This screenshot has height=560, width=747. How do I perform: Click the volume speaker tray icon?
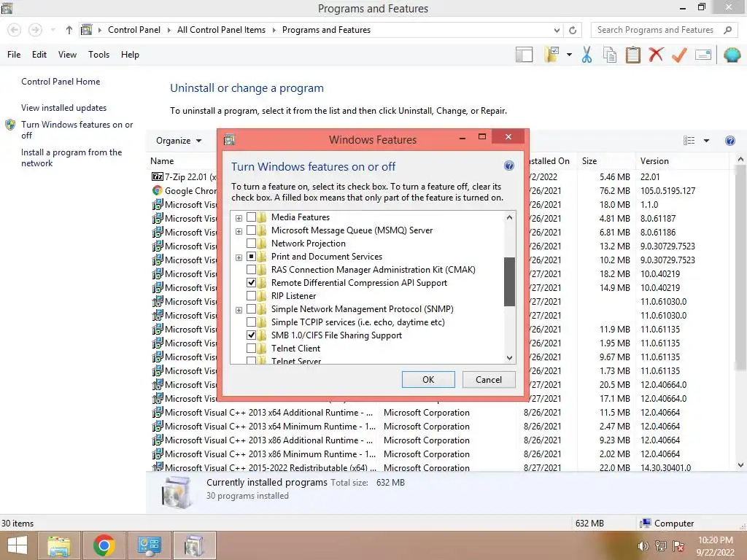click(x=643, y=546)
